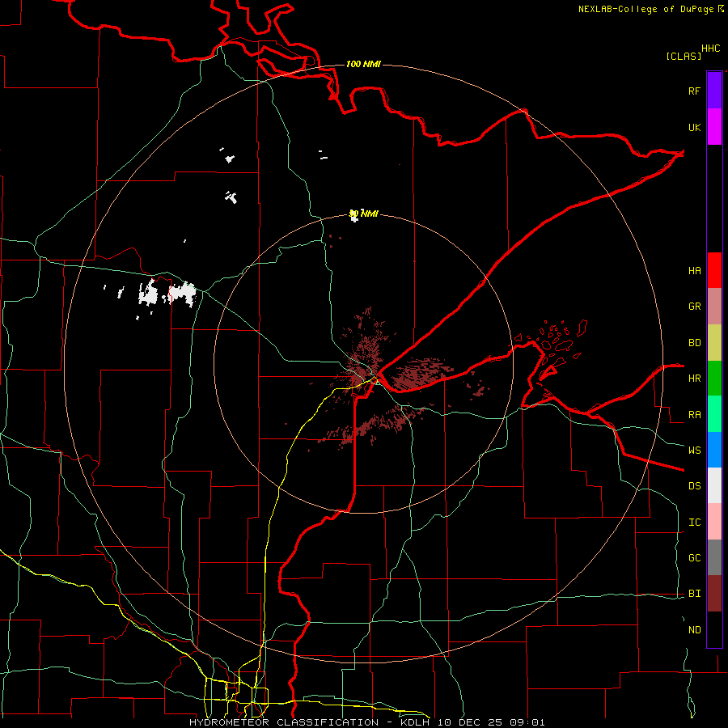Click the [CLAS] units label
This screenshot has height=728, width=728.
(684, 56)
